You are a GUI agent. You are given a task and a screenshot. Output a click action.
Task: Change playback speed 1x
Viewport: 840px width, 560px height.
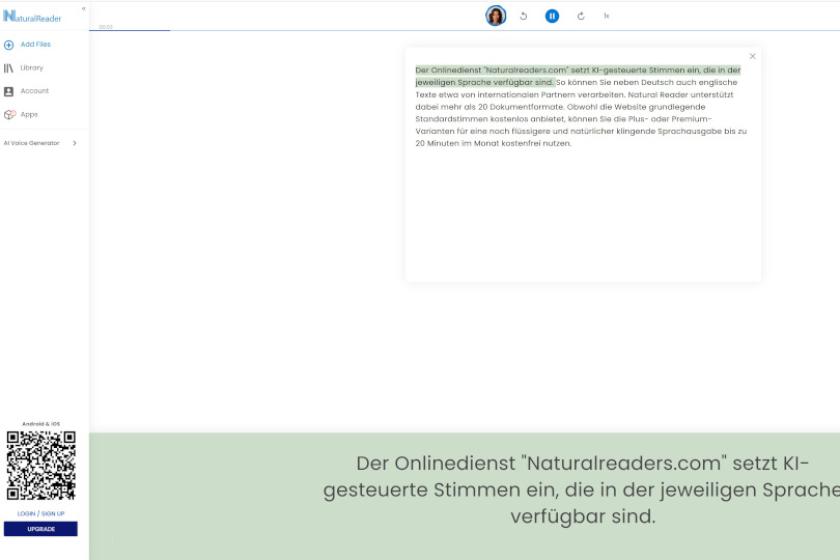point(606,16)
